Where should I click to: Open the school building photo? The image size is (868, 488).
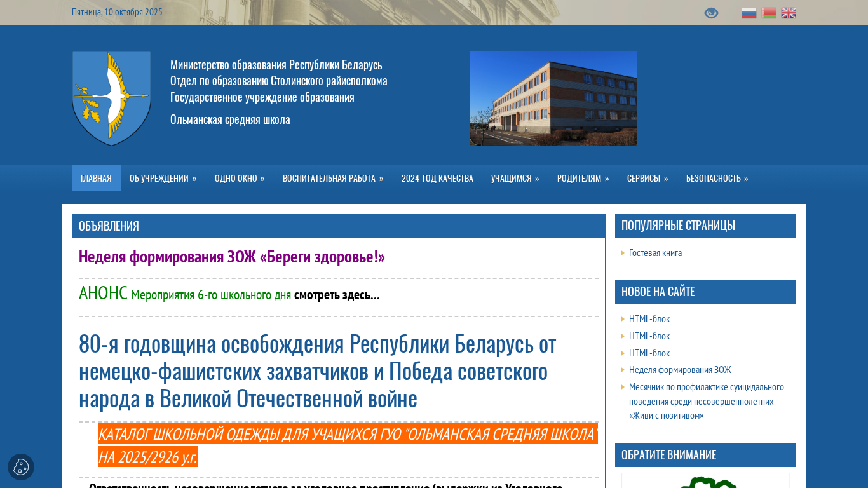tap(553, 98)
